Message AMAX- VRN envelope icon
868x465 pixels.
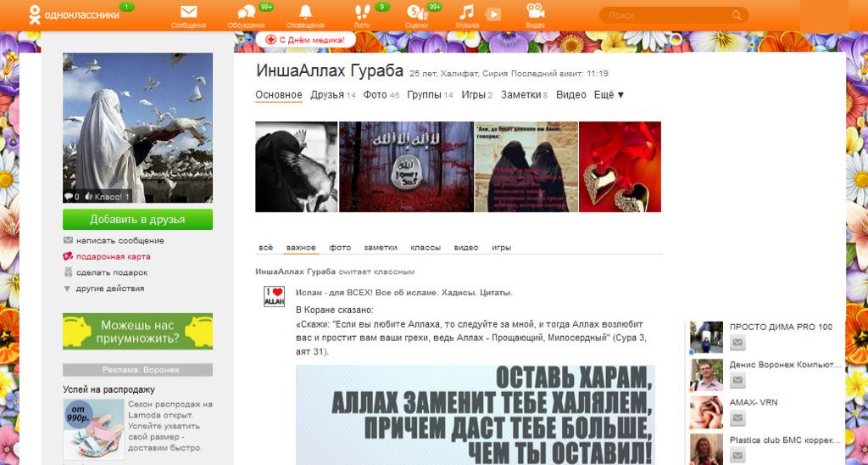pyautogui.click(x=737, y=418)
